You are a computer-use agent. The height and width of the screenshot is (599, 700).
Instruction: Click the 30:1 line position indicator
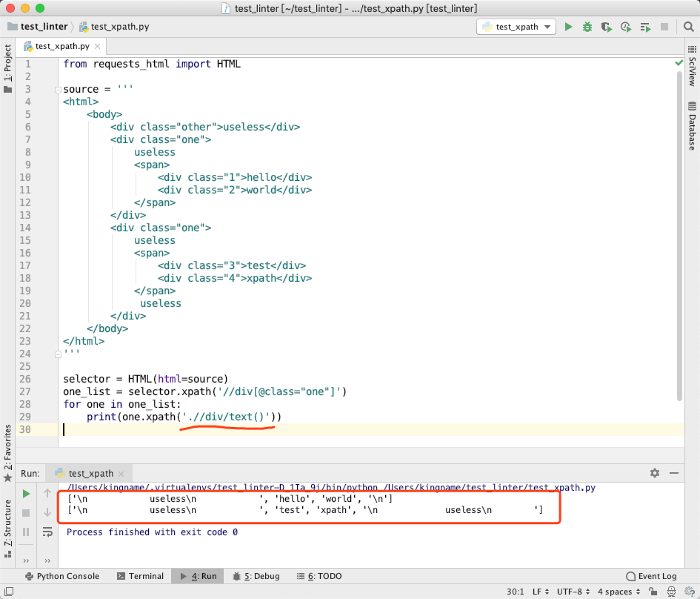pyautogui.click(x=516, y=592)
